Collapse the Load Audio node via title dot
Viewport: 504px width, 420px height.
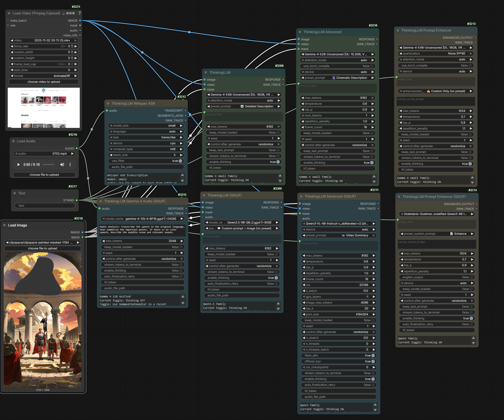click(x=13, y=141)
